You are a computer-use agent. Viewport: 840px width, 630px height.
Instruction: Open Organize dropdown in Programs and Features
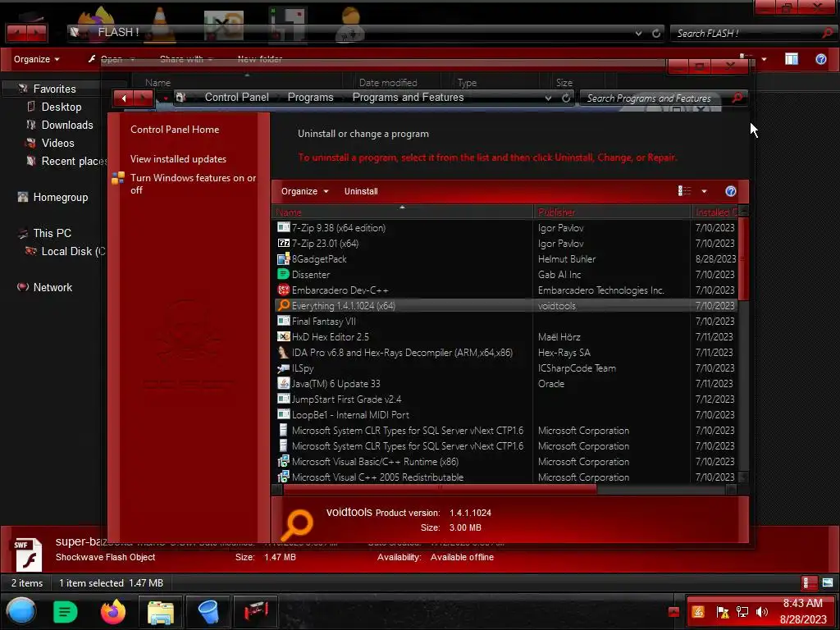tap(305, 191)
